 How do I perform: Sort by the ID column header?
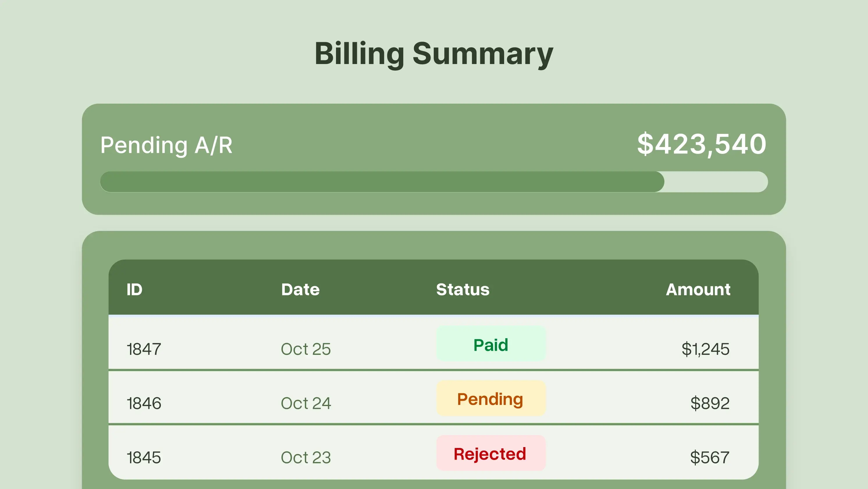(x=134, y=289)
